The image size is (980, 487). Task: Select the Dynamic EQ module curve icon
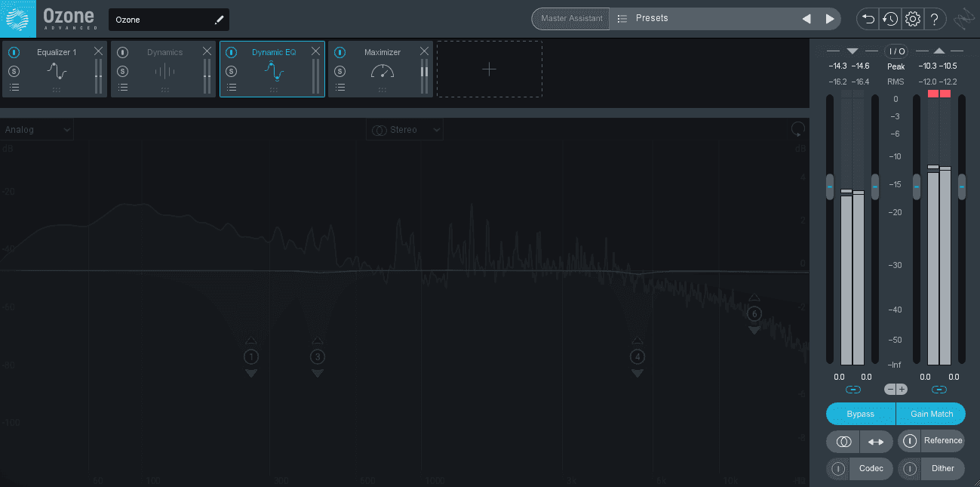click(274, 71)
